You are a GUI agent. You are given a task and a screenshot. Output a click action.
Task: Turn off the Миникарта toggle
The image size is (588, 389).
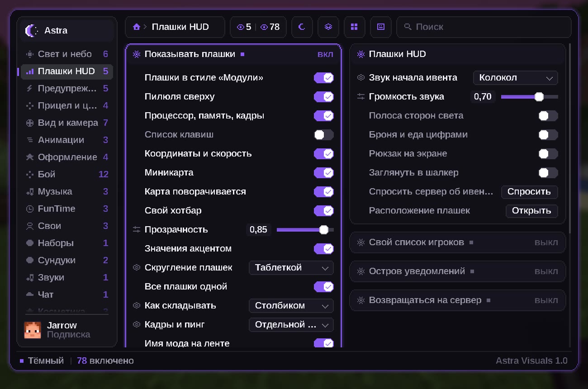[324, 173]
